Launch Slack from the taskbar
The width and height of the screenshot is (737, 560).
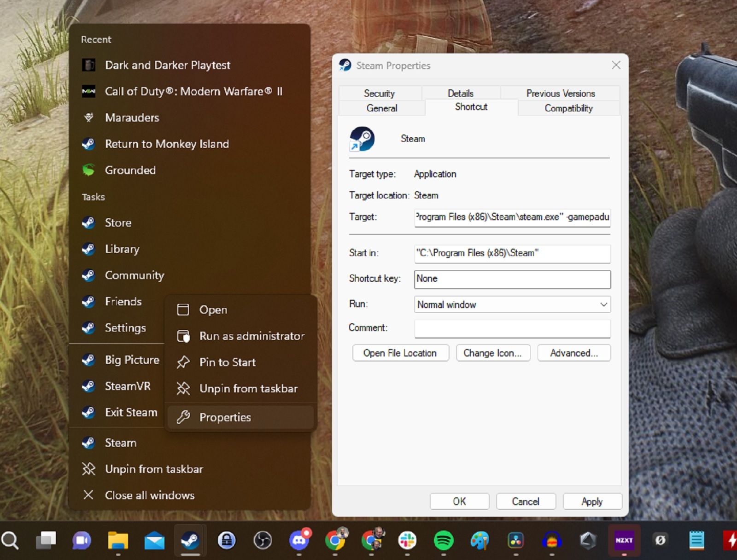407,541
